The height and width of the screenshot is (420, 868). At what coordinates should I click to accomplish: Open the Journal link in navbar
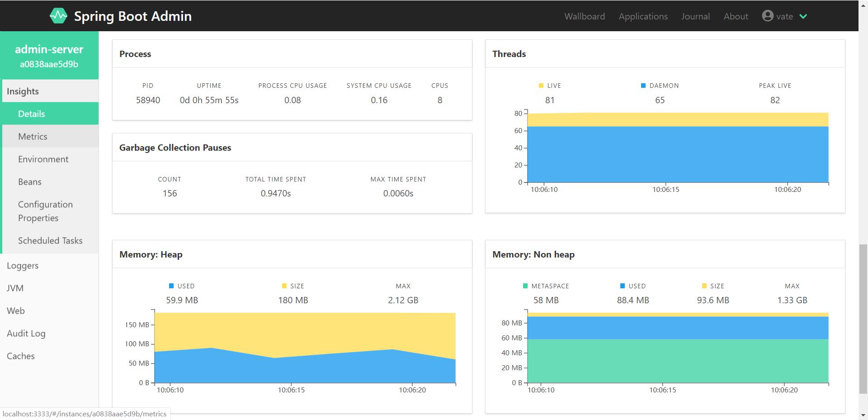point(696,16)
